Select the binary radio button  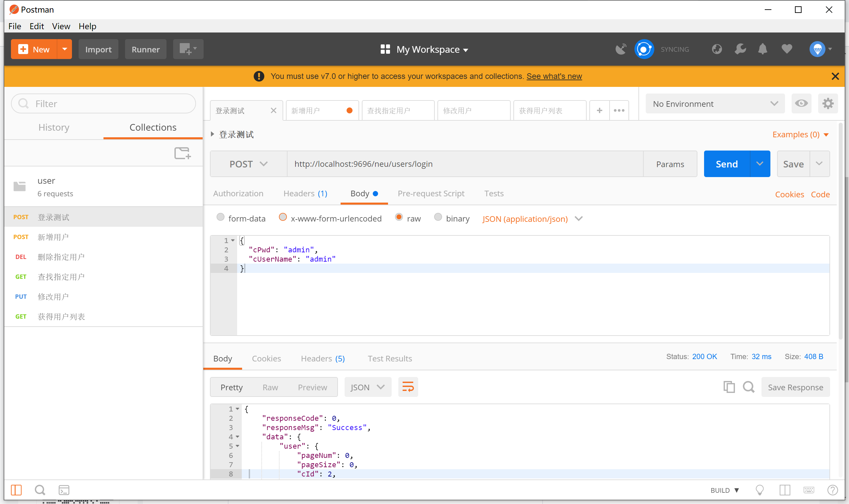438,217
